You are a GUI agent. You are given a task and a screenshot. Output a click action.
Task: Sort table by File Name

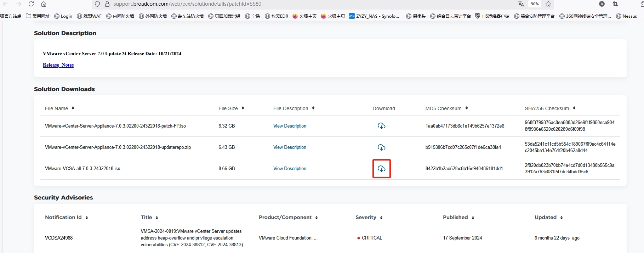[73, 108]
